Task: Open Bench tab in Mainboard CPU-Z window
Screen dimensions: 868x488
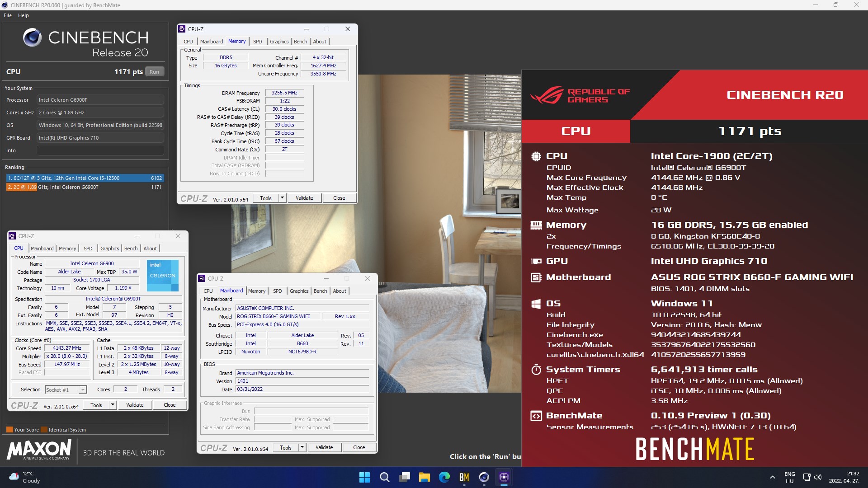Action: (321, 291)
